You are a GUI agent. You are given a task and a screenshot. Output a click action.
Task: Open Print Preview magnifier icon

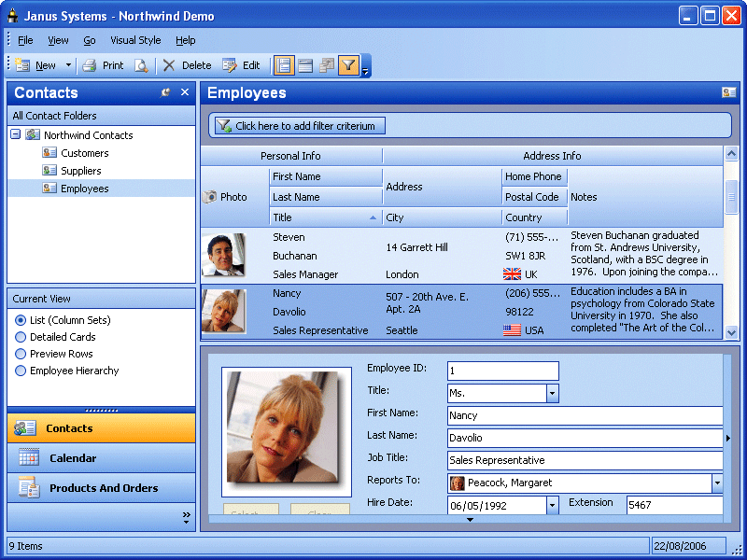click(x=141, y=65)
